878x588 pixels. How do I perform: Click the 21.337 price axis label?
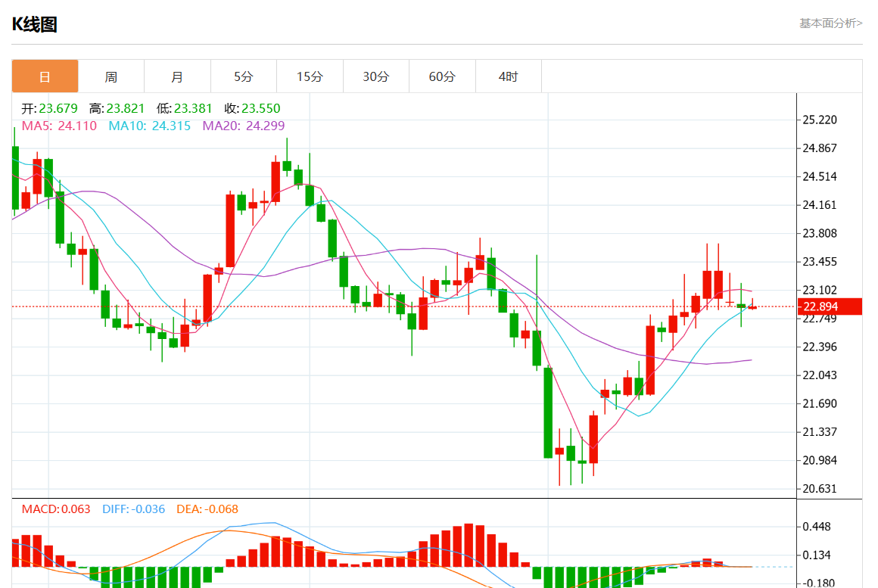click(820, 432)
